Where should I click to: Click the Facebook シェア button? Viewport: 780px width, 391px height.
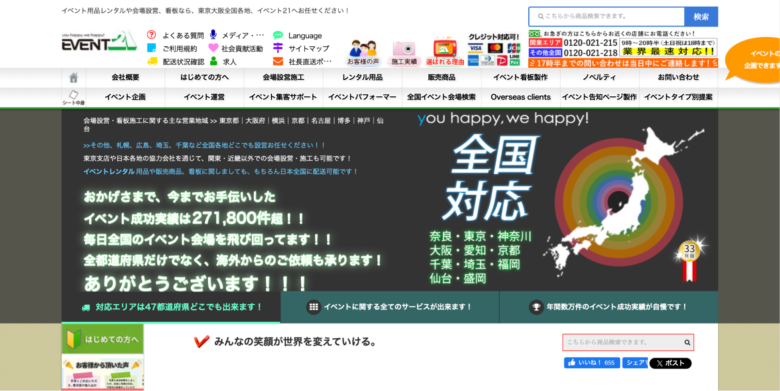tap(635, 363)
